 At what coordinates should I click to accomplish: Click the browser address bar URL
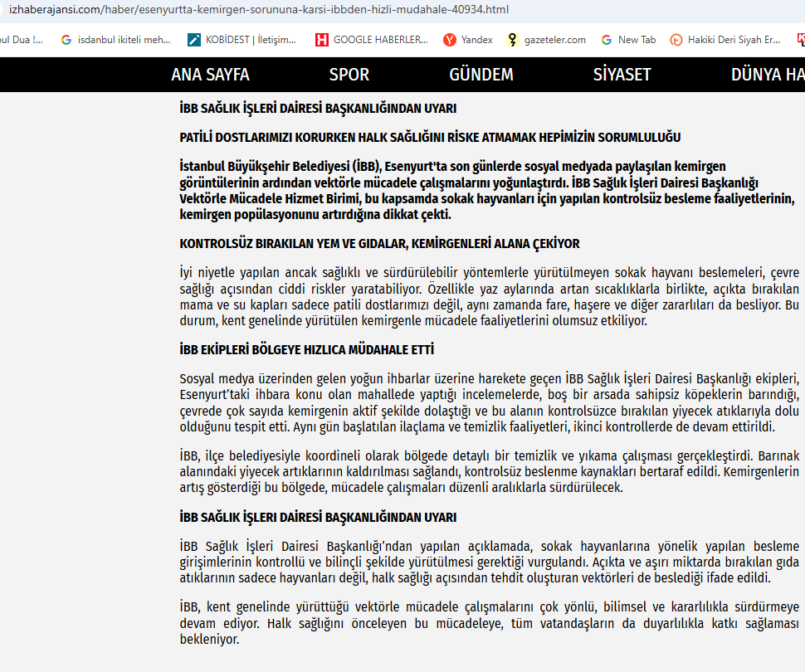tap(259, 9)
